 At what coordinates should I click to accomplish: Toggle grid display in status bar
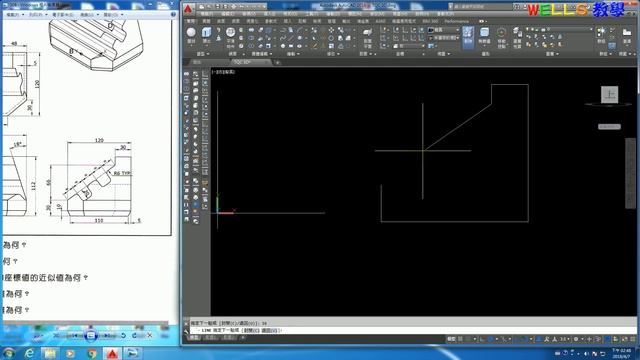coord(460,339)
